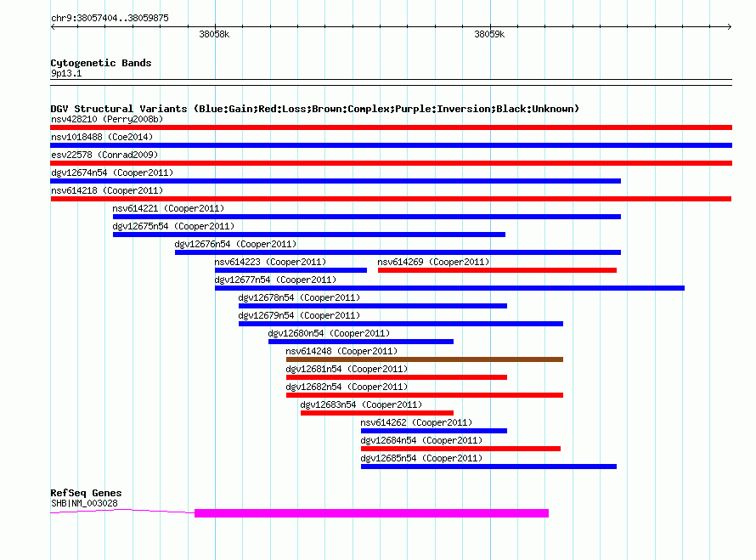Select the dgv12674n54 (Cooper2011) label
Image resolution: width=756 pixels, height=560 pixels.
(112, 173)
